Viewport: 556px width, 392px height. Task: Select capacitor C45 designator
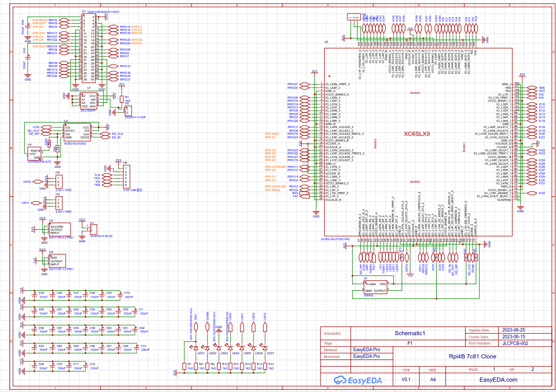[x=41, y=293]
